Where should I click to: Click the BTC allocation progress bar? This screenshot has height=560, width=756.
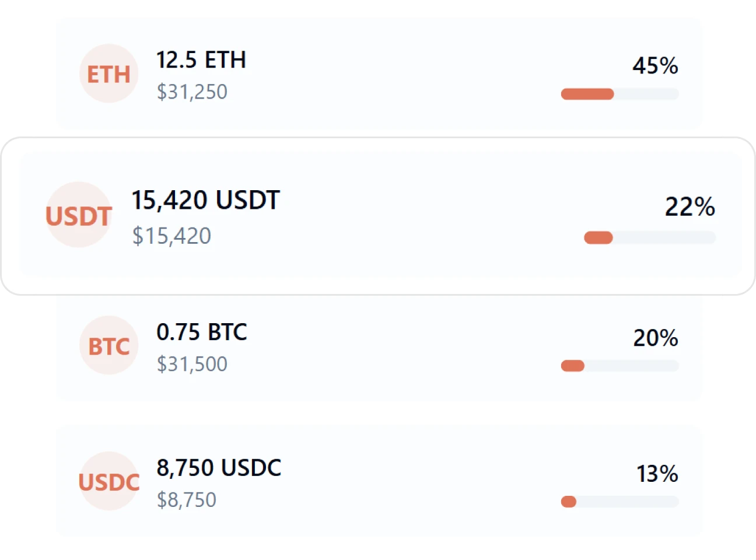click(619, 366)
